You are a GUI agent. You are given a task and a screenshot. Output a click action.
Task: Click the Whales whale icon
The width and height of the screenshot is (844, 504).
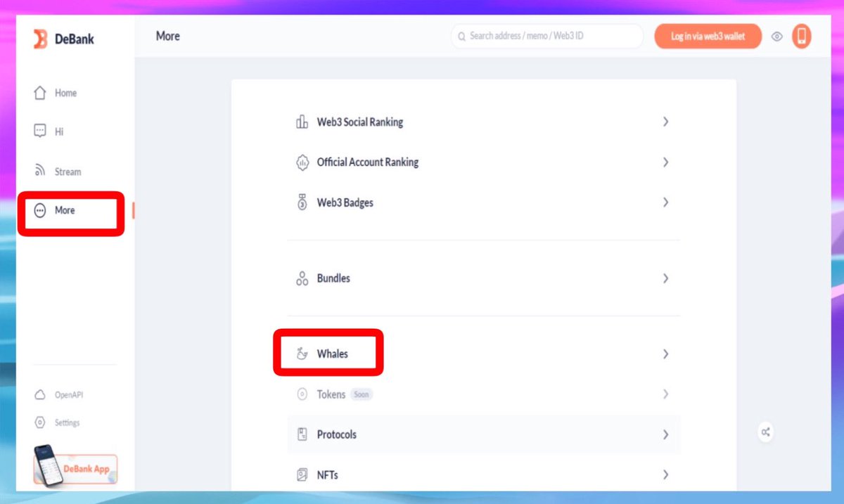coord(302,354)
